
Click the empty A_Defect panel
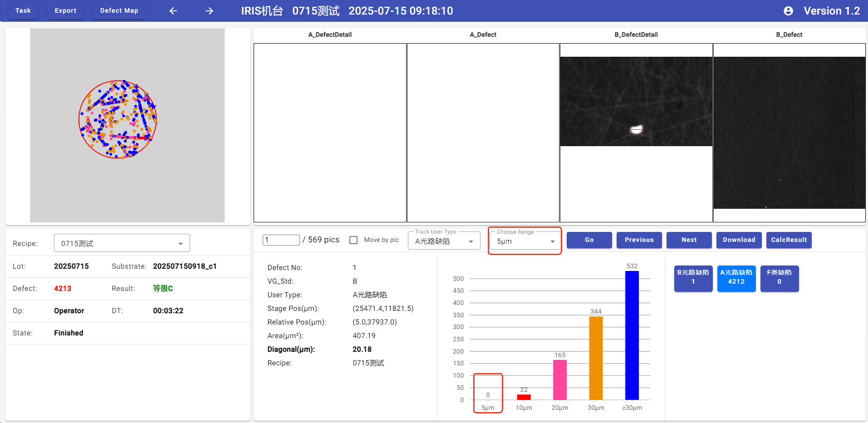tap(483, 133)
